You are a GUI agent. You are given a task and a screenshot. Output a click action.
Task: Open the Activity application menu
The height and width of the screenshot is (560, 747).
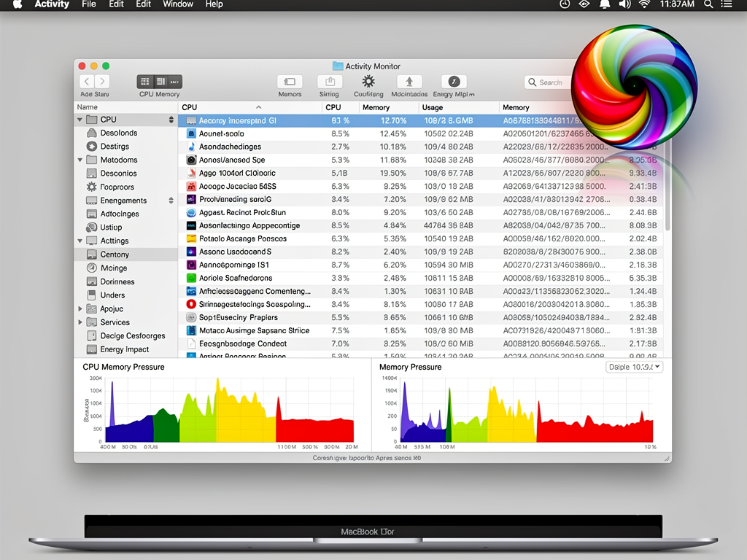(52, 4)
